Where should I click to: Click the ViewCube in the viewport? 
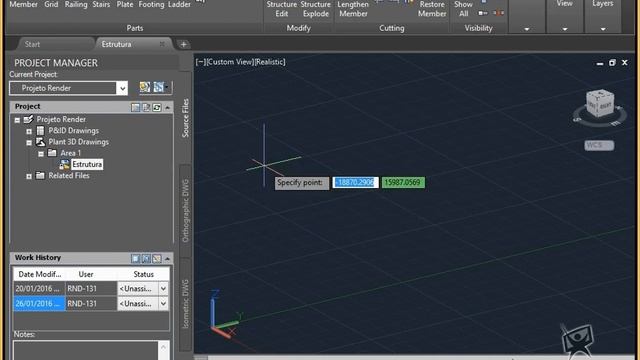[600, 104]
